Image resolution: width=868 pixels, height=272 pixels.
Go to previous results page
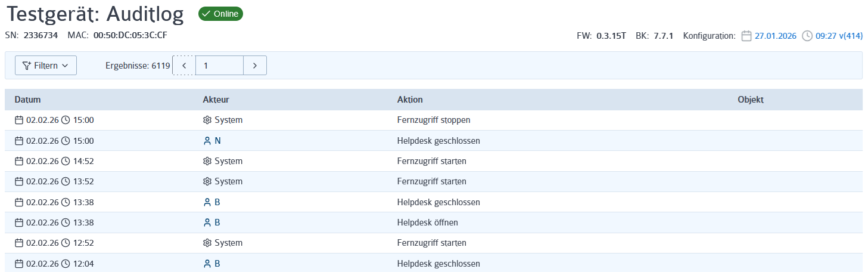pos(184,66)
